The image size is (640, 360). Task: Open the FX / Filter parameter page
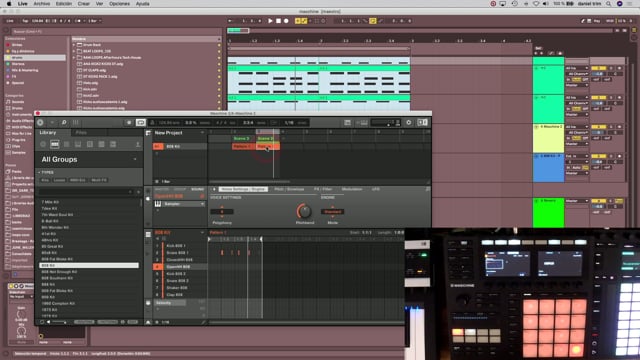pyautogui.click(x=323, y=189)
